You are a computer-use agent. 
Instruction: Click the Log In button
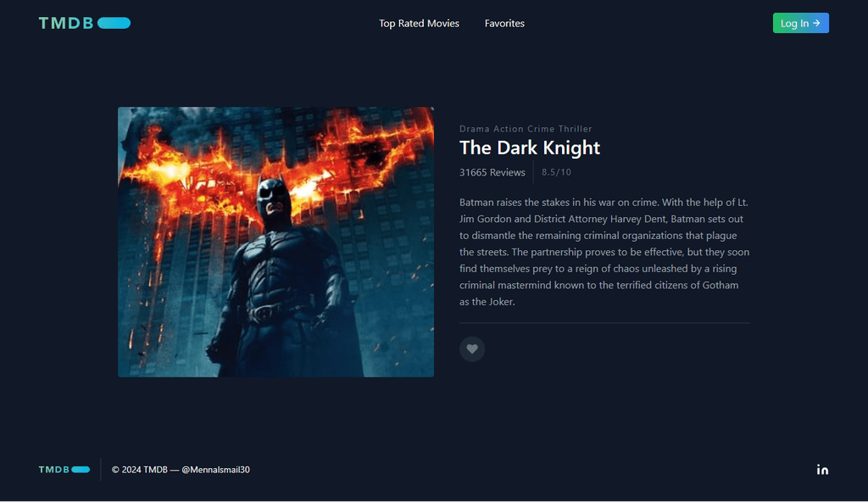pyautogui.click(x=800, y=23)
